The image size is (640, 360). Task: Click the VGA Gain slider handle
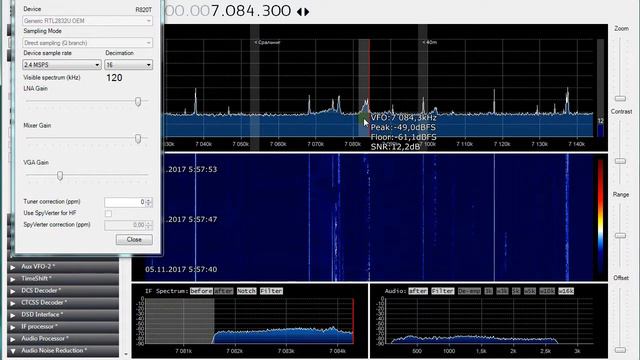[60, 176]
